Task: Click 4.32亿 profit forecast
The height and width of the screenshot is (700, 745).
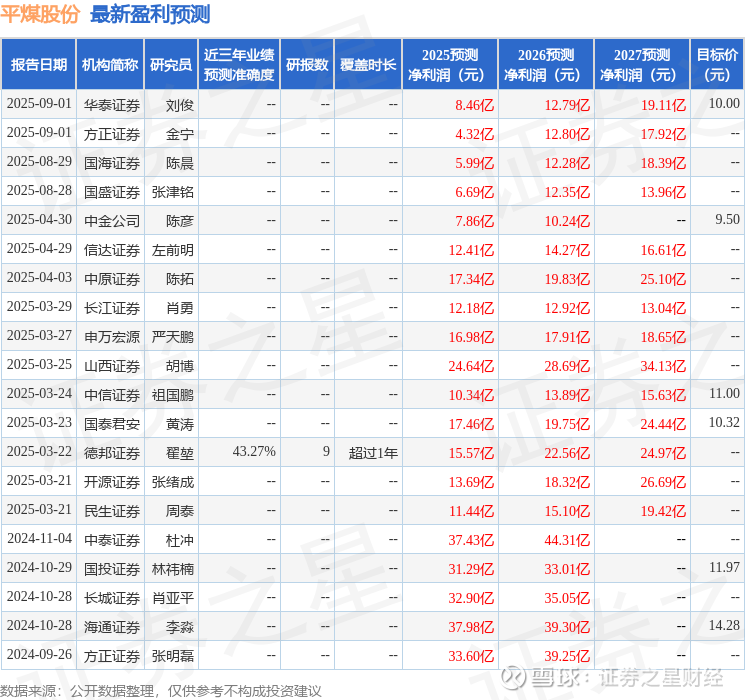Action: [475, 134]
